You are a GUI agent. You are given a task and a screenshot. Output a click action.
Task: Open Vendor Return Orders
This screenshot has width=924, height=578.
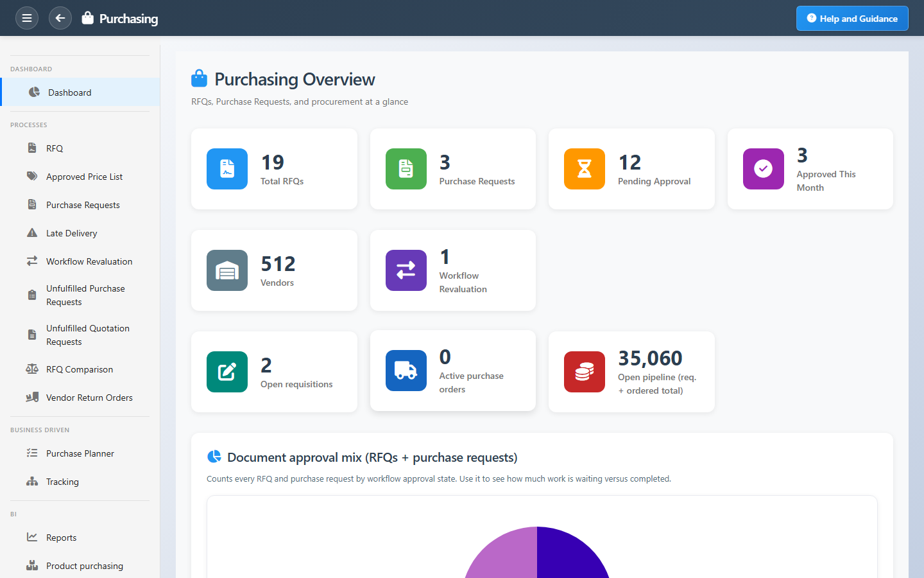point(80,398)
